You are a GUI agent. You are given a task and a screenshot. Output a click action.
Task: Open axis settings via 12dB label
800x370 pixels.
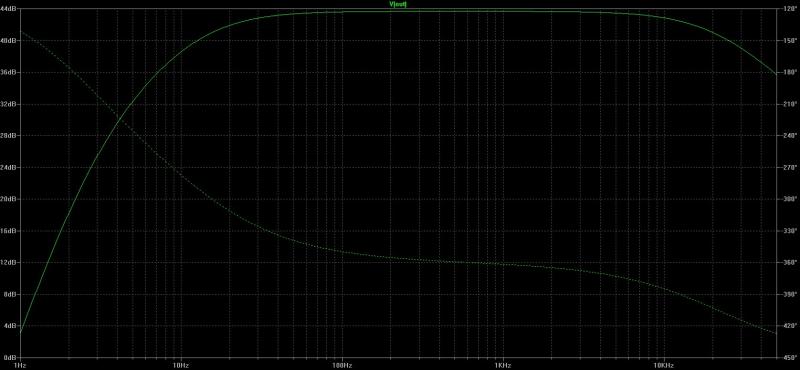point(10,262)
